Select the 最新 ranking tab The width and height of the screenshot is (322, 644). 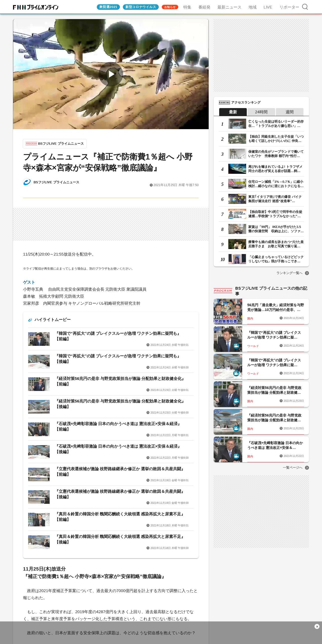tap(233, 112)
